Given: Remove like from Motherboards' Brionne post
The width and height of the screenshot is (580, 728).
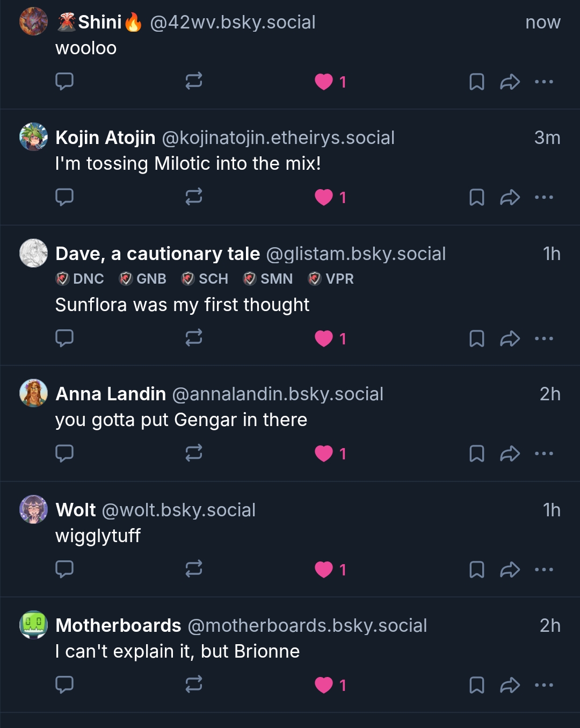Looking at the screenshot, I should click(324, 685).
